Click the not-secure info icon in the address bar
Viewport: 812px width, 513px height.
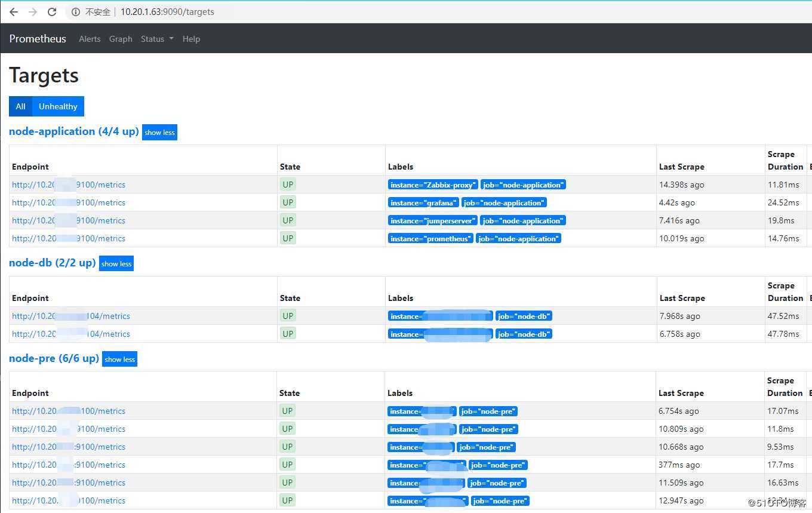pos(76,12)
